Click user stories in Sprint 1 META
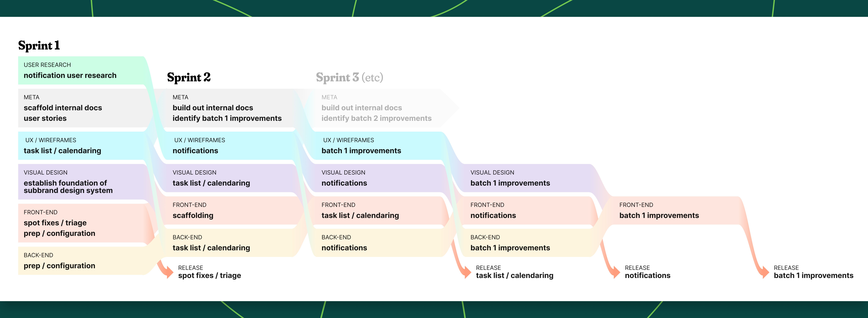The image size is (868, 318). 45,118
